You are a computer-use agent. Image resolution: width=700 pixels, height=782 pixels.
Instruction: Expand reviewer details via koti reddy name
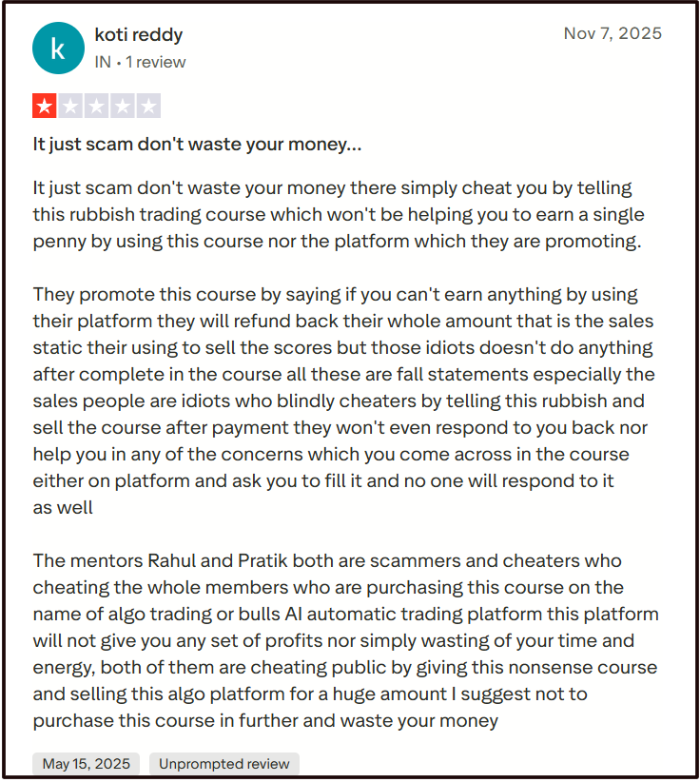click(139, 34)
